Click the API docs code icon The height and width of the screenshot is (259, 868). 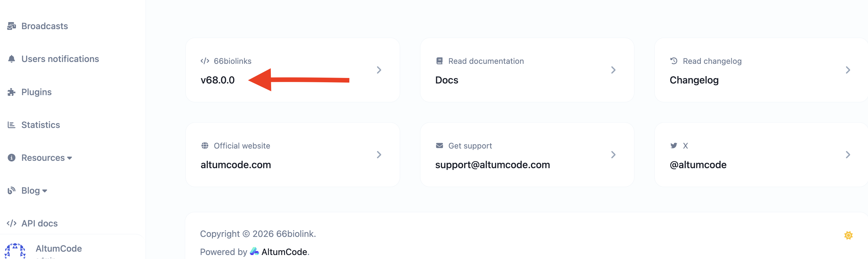tap(11, 223)
